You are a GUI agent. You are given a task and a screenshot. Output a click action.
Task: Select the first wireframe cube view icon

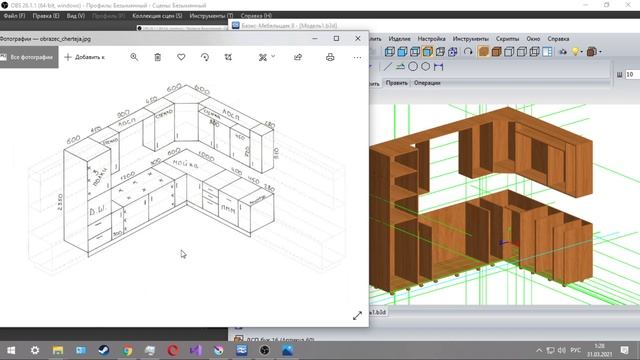pos(390,52)
